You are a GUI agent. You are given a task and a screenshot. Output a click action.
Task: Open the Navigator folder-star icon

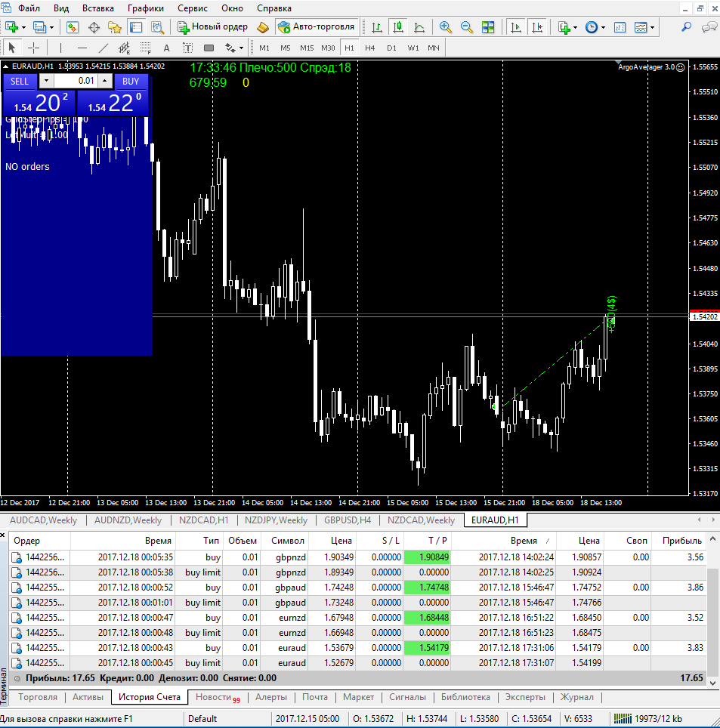click(114, 27)
